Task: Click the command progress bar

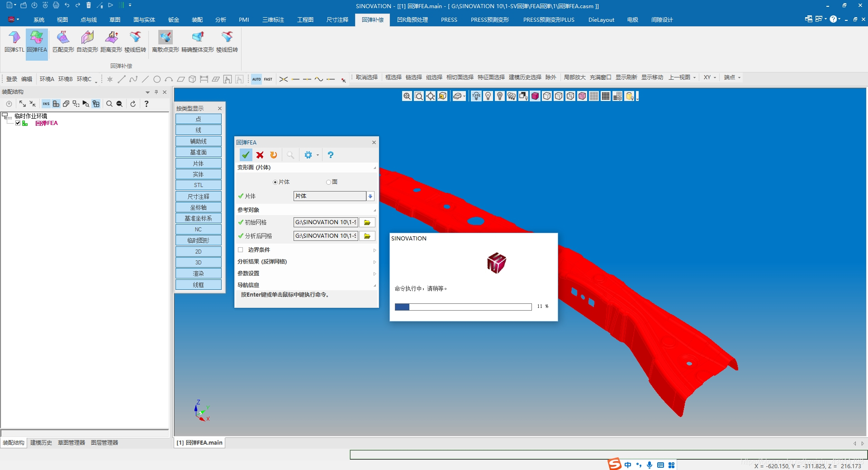Action: [463, 307]
